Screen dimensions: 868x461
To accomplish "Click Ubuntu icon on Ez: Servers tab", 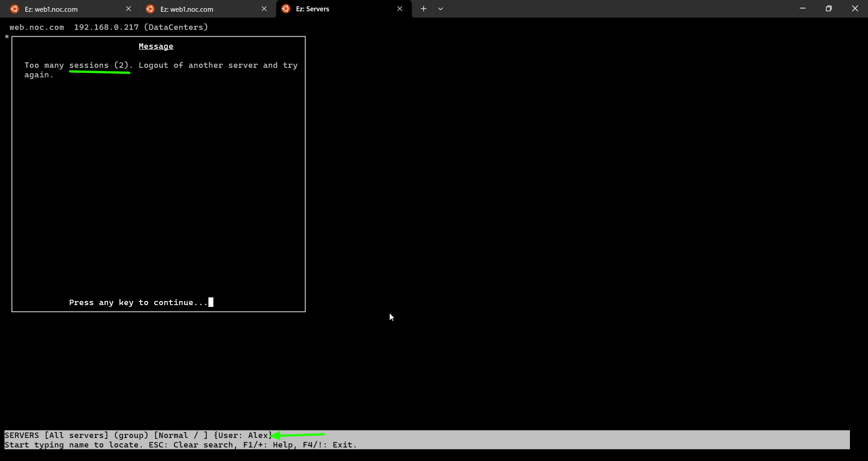I will (286, 9).
